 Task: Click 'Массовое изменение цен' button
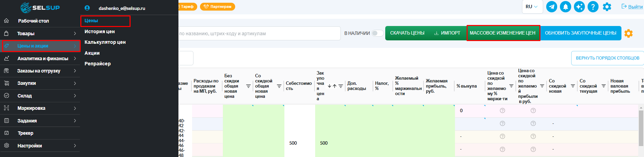tap(503, 33)
